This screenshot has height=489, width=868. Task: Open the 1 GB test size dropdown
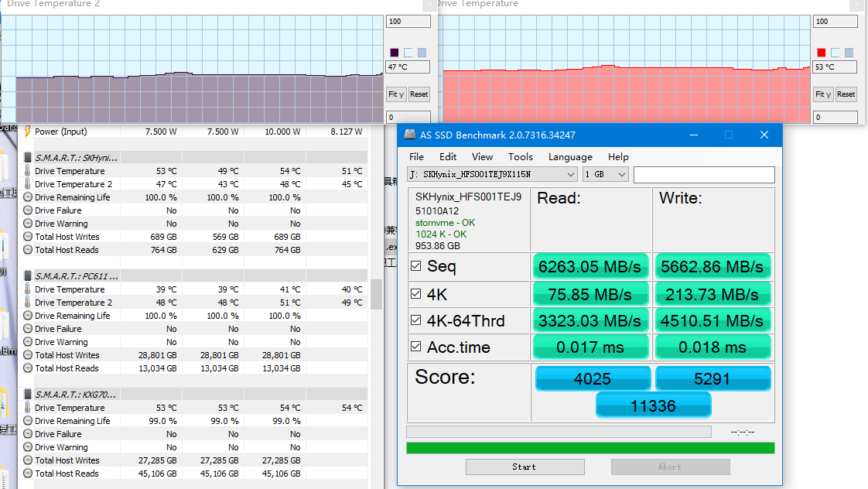605,174
